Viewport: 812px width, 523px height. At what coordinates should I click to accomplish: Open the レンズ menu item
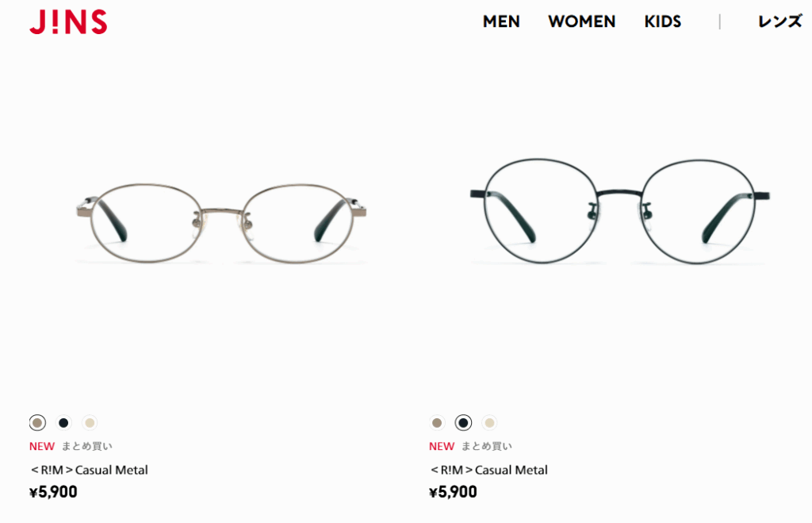[780, 21]
